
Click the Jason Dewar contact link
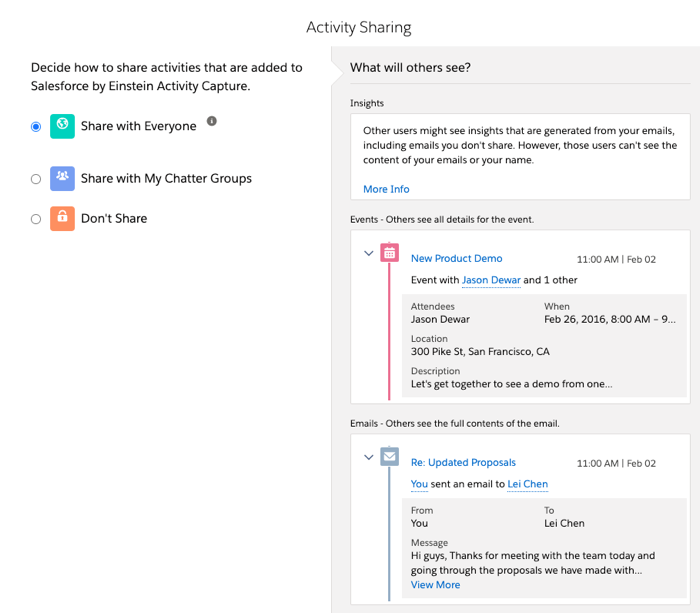pos(490,280)
